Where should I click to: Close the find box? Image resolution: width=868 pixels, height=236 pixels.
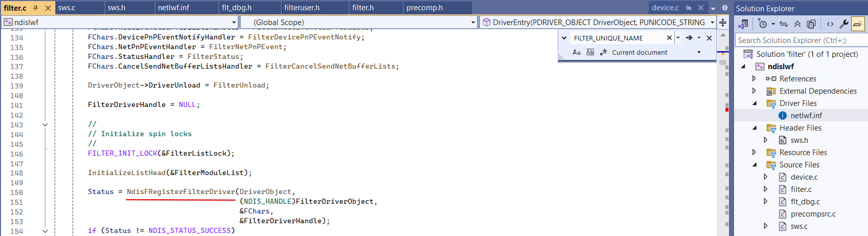click(x=709, y=38)
